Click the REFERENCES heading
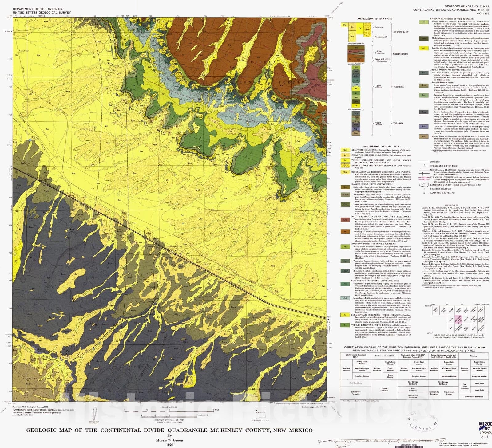The width and height of the screenshot is (492, 448). click(451, 205)
